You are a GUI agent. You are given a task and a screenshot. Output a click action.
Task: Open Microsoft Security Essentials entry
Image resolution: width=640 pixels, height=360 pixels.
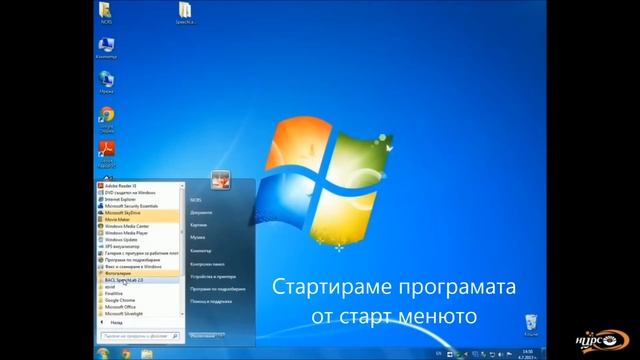point(138,206)
